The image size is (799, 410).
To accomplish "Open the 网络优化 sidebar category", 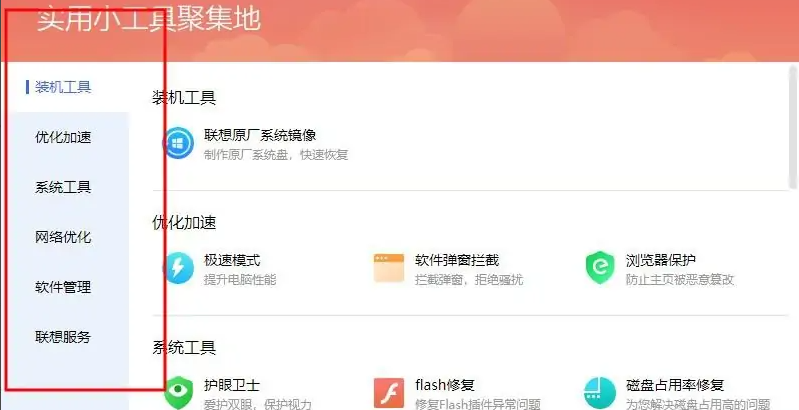I will 63,237.
